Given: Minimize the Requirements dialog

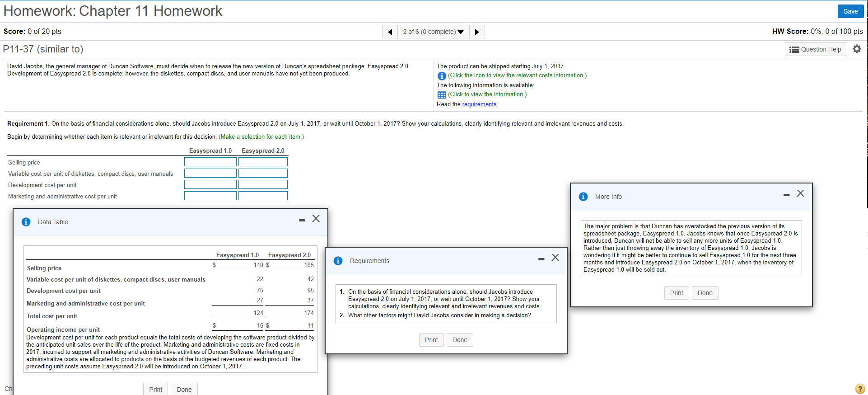Looking at the screenshot, I should [x=541, y=259].
